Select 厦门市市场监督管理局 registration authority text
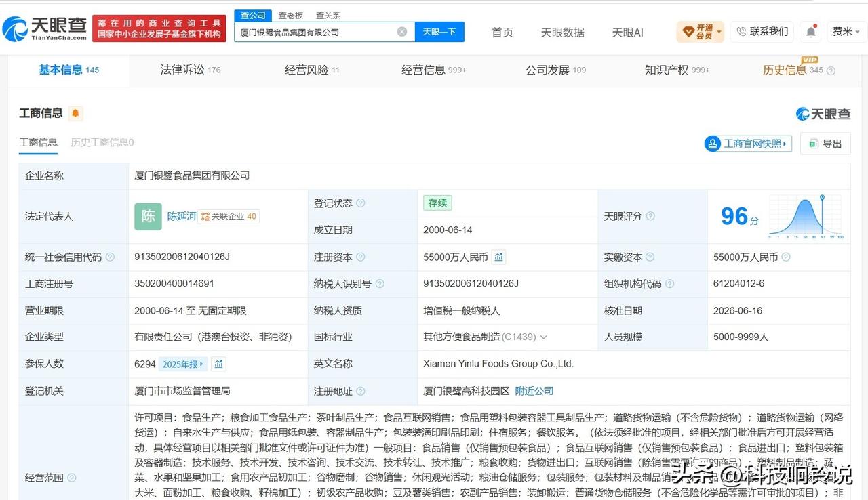The width and height of the screenshot is (868, 500). [x=182, y=391]
